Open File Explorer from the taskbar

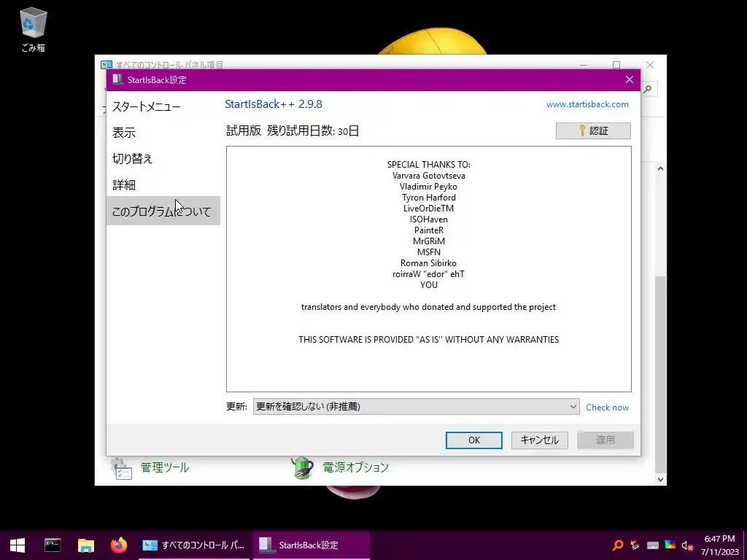86,545
